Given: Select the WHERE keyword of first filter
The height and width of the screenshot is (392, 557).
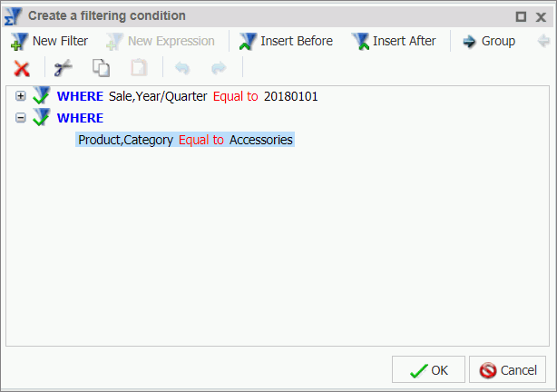Looking at the screenshot, I should (80, 96).
